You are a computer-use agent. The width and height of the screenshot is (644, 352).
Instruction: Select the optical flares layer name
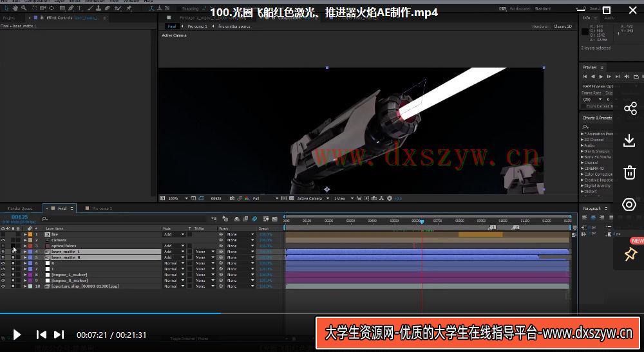pyautogui.click(x=64, y=246)
